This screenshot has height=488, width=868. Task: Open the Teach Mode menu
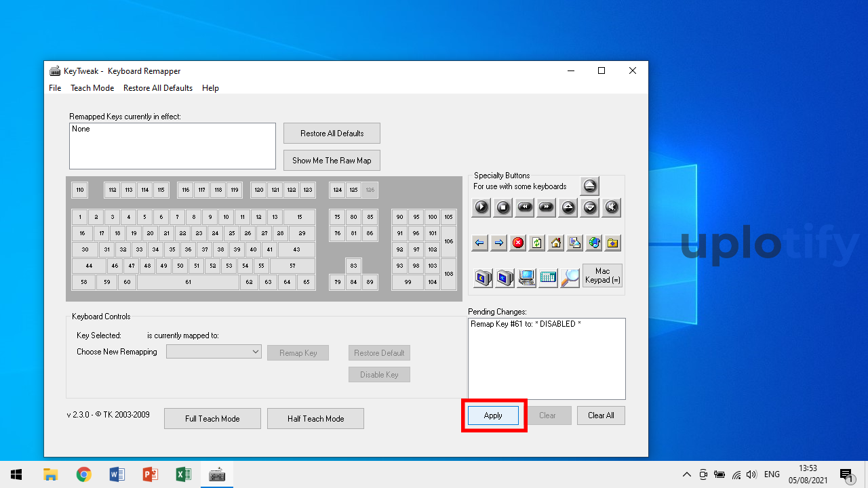pos(92,88)
